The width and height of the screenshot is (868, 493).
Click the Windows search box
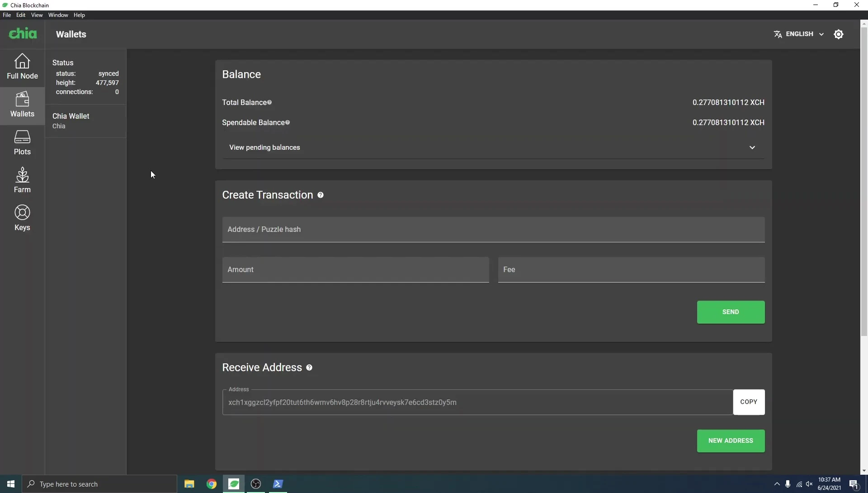[x=99, y=484]
